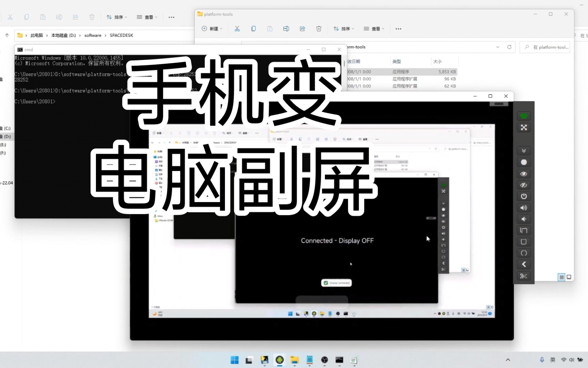Click the paste icon in the platform-tools toolbar

coord(270,29)
